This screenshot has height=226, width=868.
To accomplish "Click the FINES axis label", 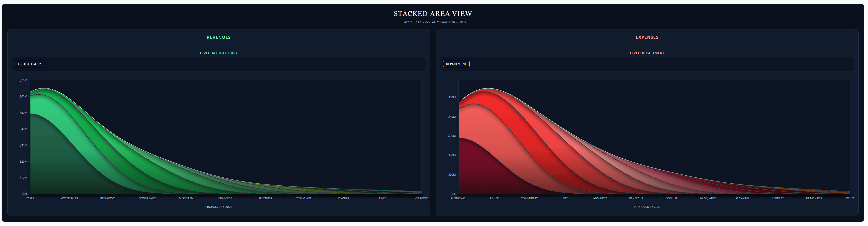I will (x=382, y=198).
